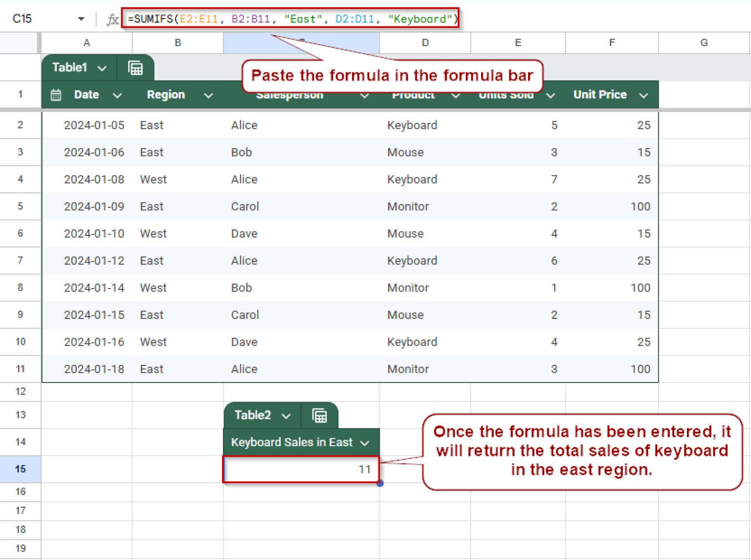The height and width of the screenshot is (560, 751).
Task: Click the calendar icon in the Date header
Action: (x=56, y=94)
